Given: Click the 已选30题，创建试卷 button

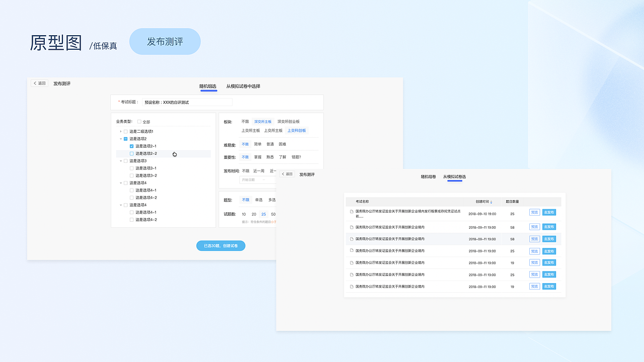Looking at the screenshot, I should (x=221, y=245).
